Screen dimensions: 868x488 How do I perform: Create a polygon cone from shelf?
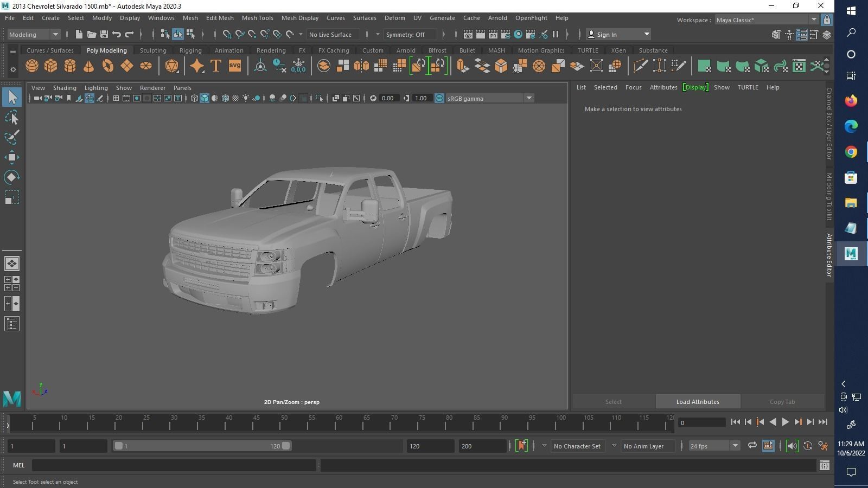89,66
